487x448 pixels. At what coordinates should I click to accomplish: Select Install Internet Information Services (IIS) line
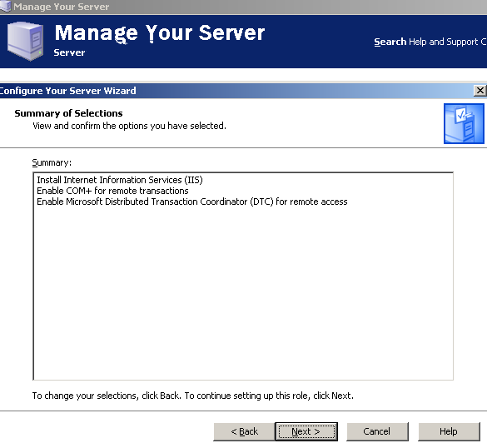click(x=120, y=180)
